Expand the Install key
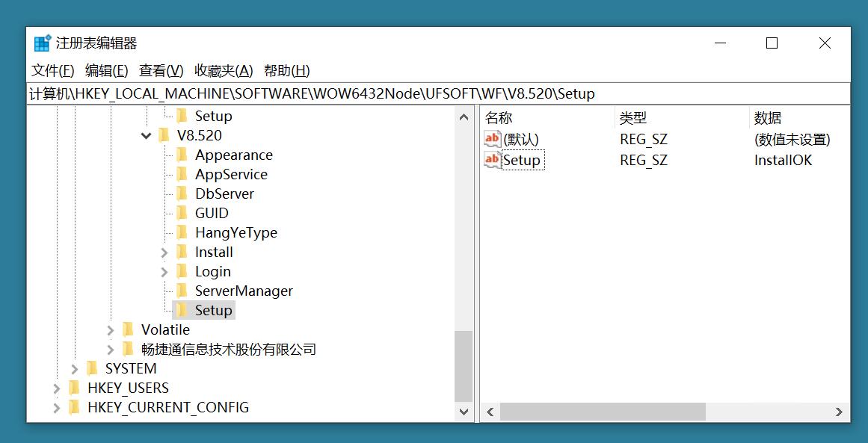 coord(164,253)
